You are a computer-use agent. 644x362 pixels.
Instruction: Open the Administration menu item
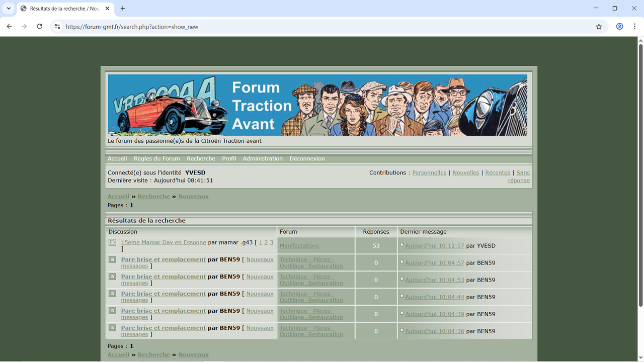coord(263,159)
